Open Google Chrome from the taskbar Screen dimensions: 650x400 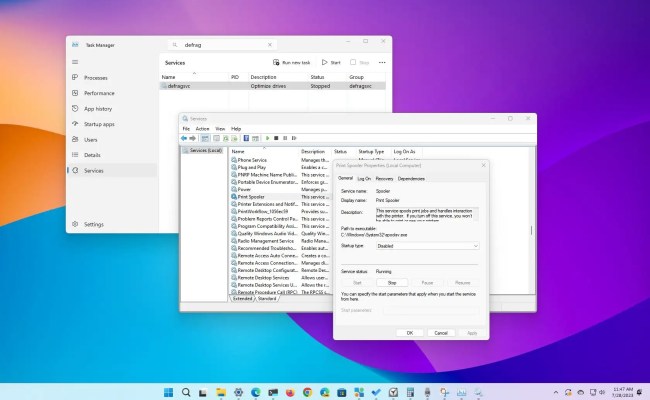(307, 392)
